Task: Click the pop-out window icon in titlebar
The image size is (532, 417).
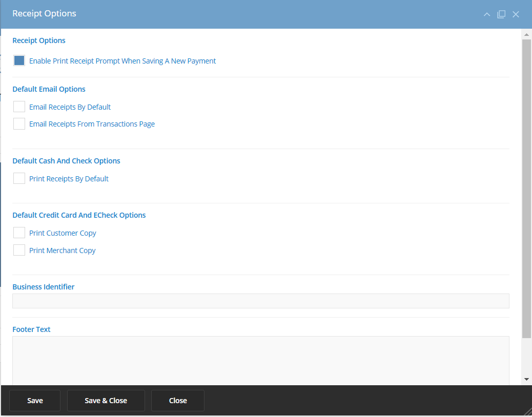Action: pos(501,14)
